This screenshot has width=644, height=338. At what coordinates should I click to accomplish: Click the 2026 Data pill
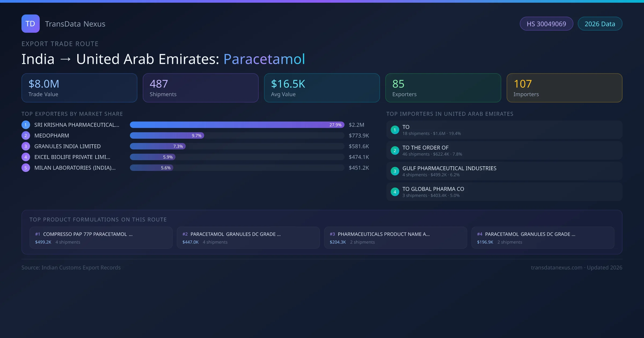600,24
